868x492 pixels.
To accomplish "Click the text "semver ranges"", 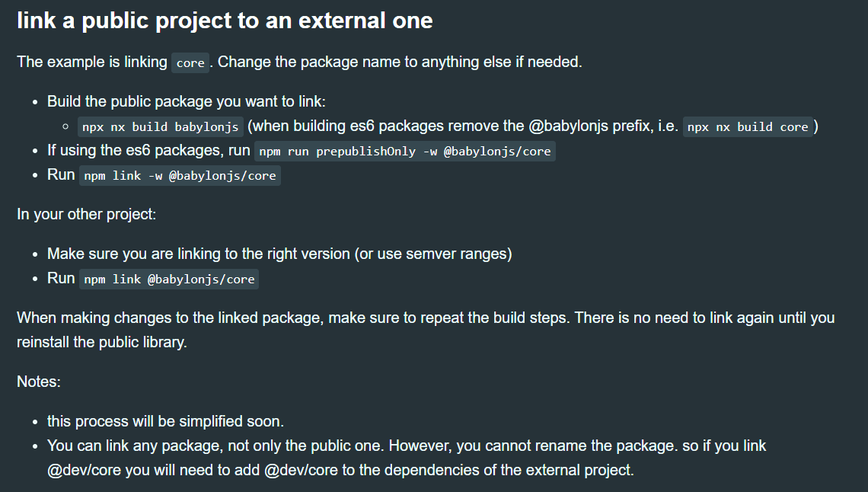I will (x=456, y=254).
